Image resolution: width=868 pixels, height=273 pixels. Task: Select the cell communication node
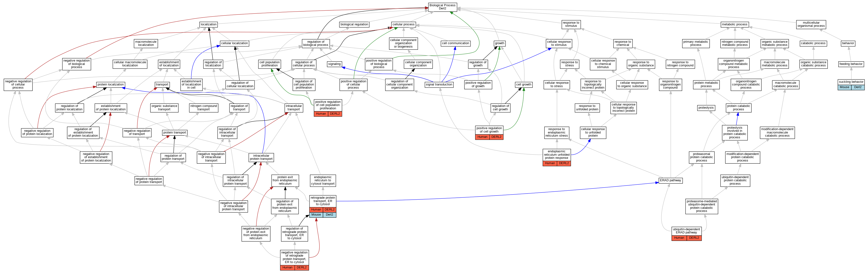click(456, 43)
